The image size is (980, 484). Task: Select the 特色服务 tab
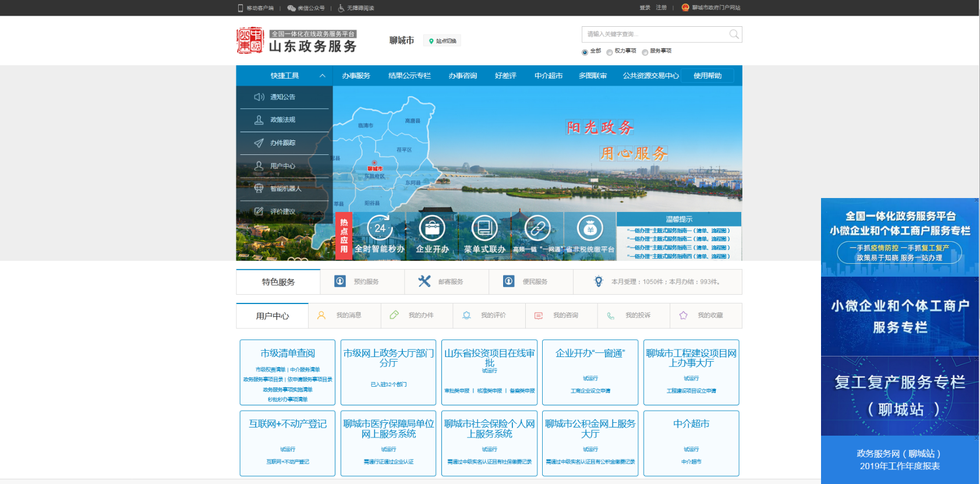[278, 282]
